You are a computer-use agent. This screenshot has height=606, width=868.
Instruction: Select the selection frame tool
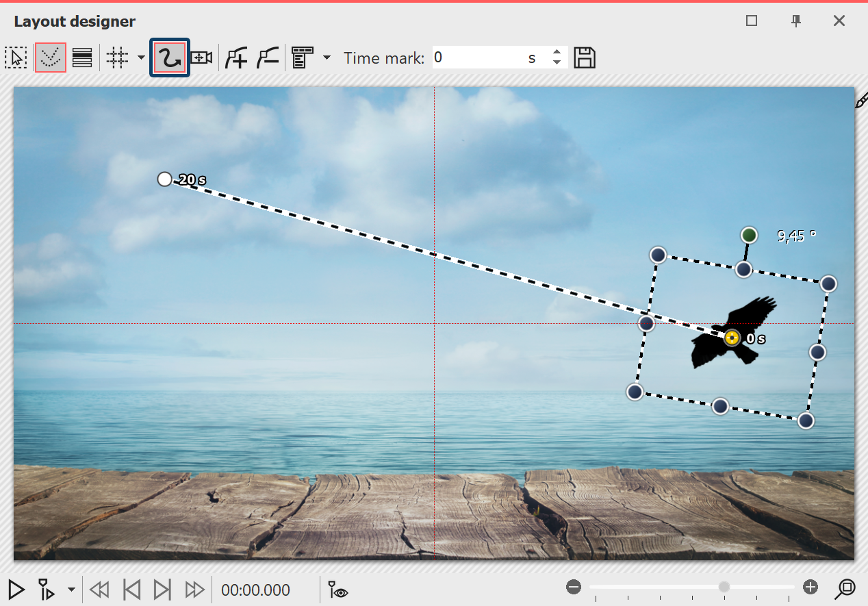coord(15,58)
